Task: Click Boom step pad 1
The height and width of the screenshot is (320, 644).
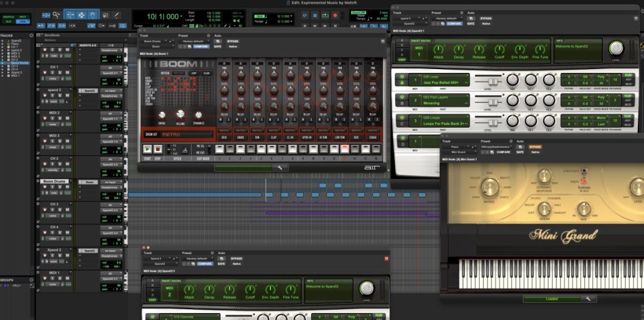Action: pos(219,149)
